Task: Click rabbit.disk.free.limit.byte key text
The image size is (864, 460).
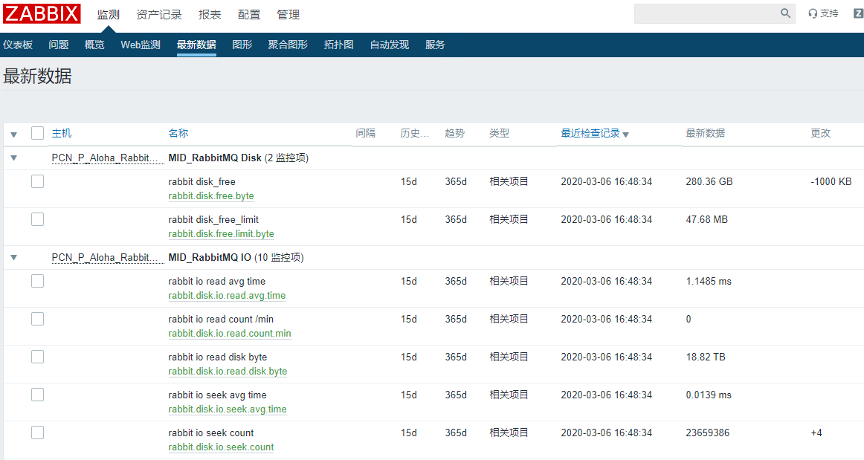Action: click(x=221, y=234)
